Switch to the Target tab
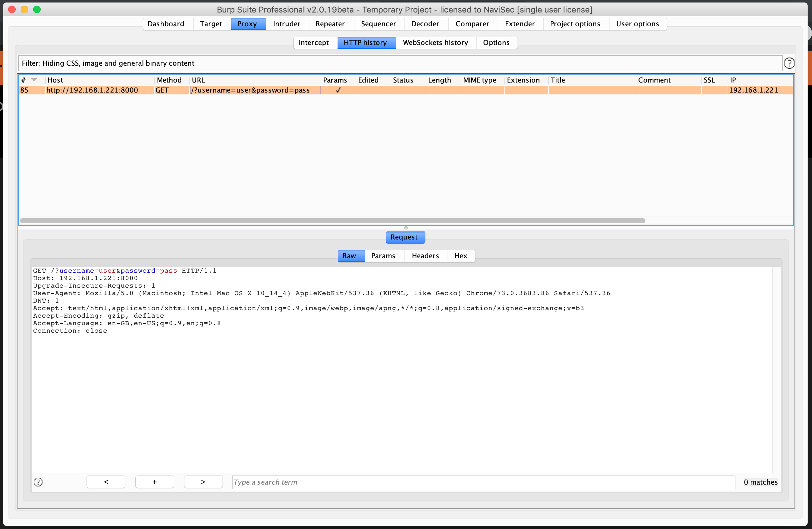This screenshot has height=529, width=812. tap(211, 24)
